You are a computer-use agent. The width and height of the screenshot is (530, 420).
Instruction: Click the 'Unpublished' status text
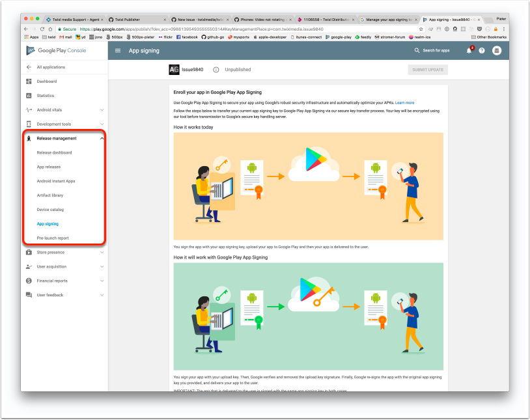tap(238, 70)
